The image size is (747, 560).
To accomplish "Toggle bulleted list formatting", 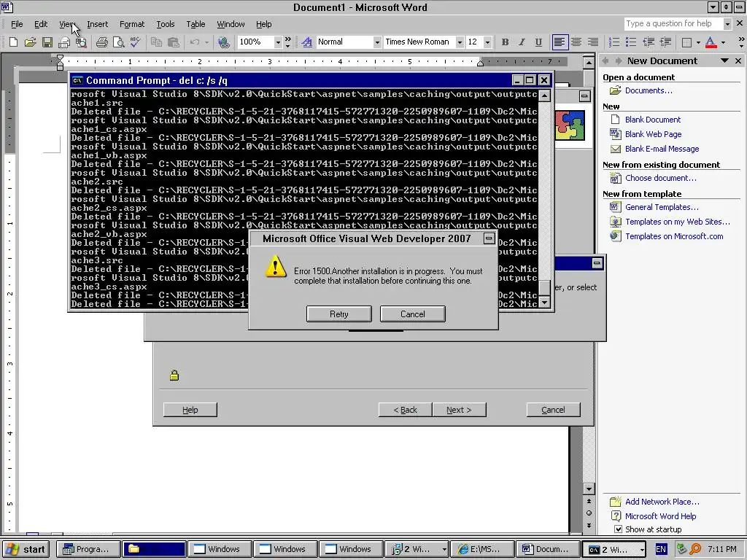I will tap(631, 42).
